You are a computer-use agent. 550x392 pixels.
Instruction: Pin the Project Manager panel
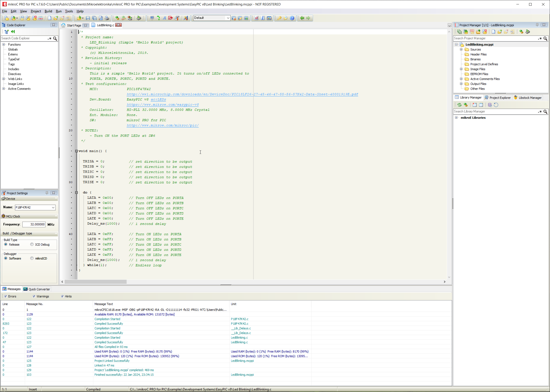click(x=537, y=25)
